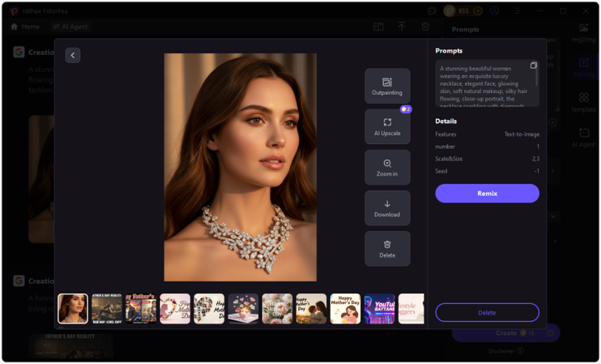Image resolution: width=601 pixels, height=364 pixels.
Task: Select the pop-up flower card thumbnail
Action: tap(243, 309)
